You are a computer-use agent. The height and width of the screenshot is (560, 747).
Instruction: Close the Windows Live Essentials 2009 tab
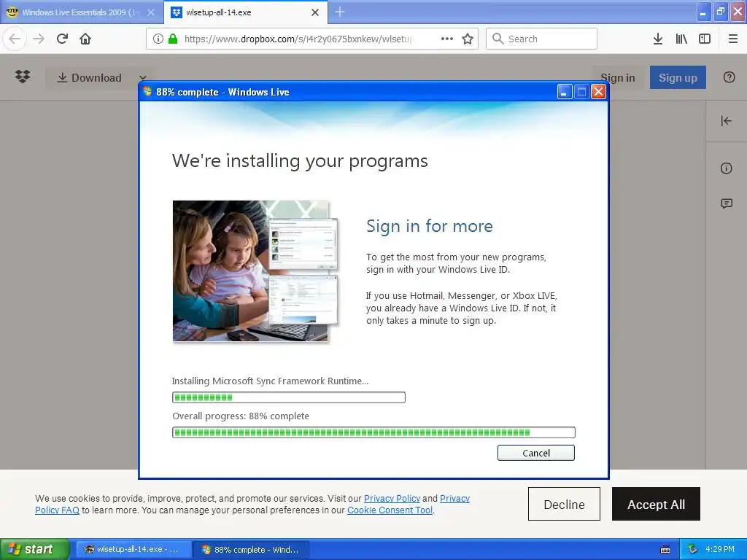click(x=151, y=12)
